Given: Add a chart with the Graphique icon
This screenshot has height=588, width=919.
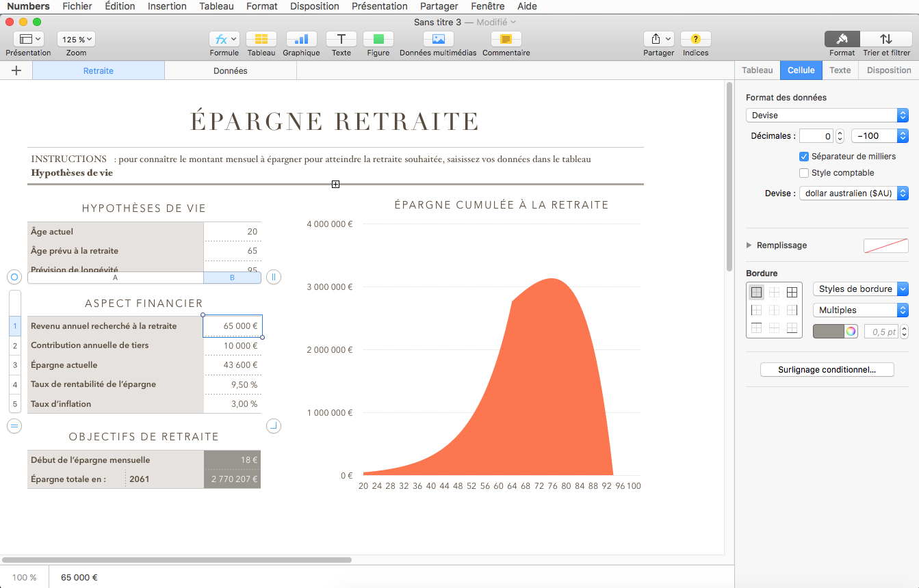Looking at the screenshot, I should click(x=301, y=39).
